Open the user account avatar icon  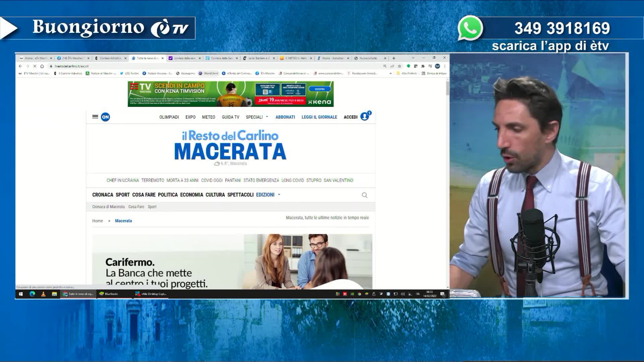tap(365, 117)
